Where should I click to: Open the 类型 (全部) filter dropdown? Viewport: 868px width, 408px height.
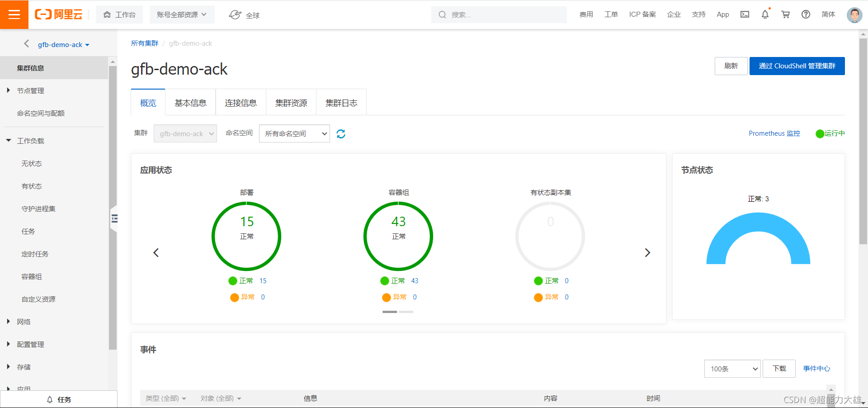165,399
